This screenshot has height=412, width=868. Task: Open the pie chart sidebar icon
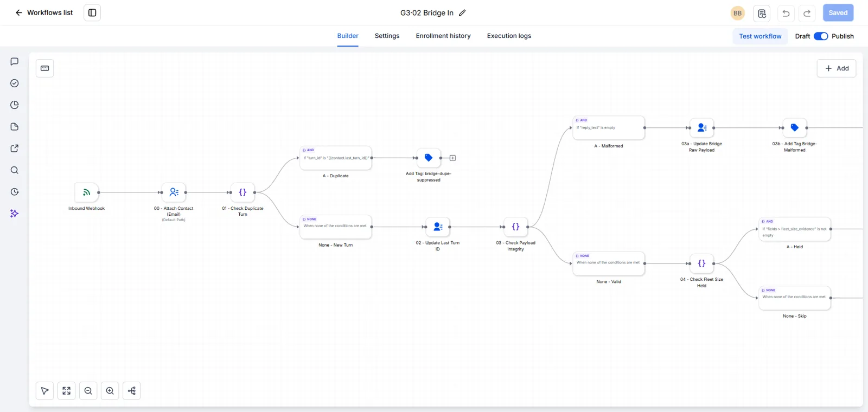click(15, 105)
